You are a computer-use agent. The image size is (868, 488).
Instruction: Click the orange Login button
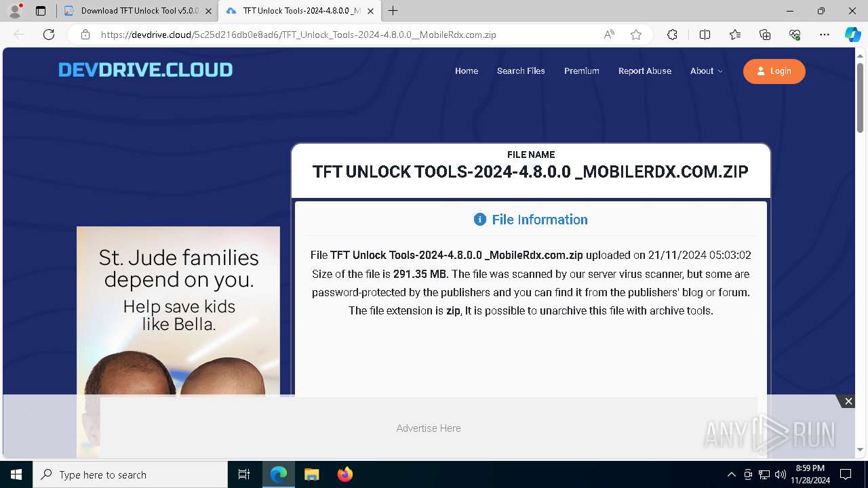click(x=774, y=71)
